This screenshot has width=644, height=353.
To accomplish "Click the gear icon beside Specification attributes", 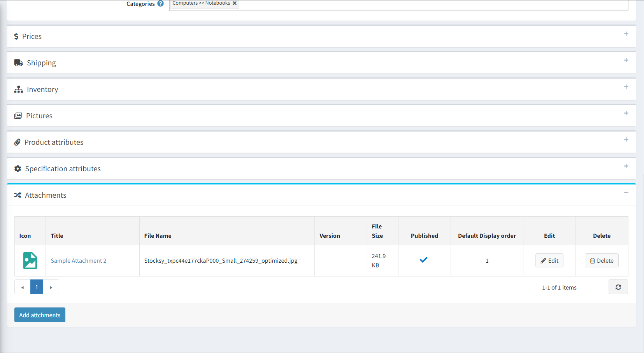I will (x=18, y=169).
